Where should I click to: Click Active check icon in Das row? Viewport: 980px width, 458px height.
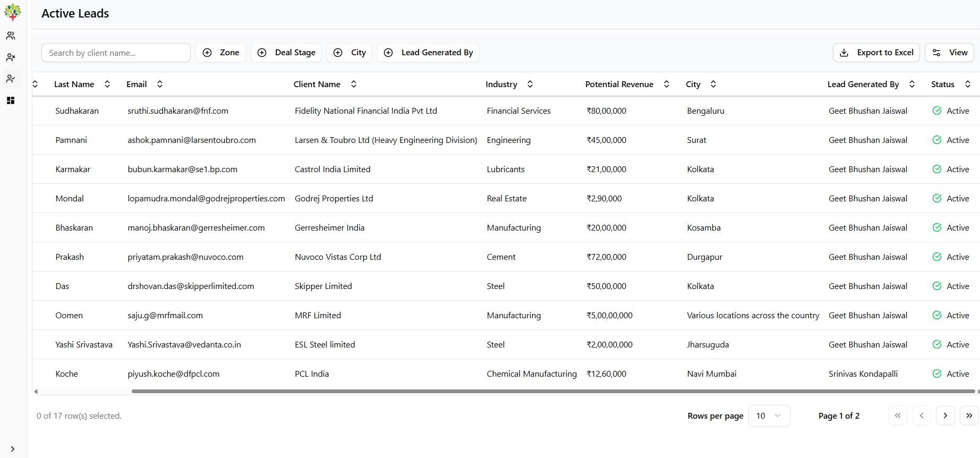point(937,286)
